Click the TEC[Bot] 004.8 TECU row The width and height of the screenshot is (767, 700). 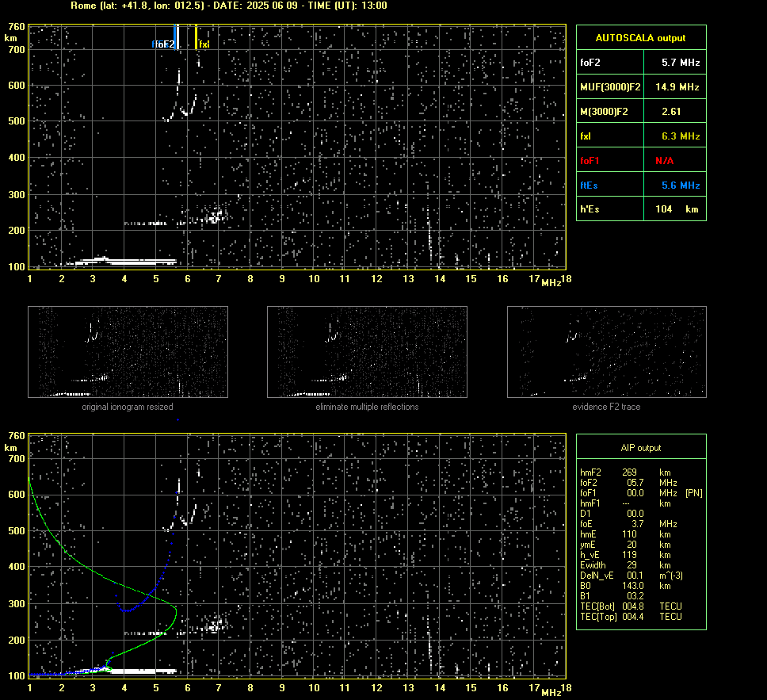coord(631,606)
